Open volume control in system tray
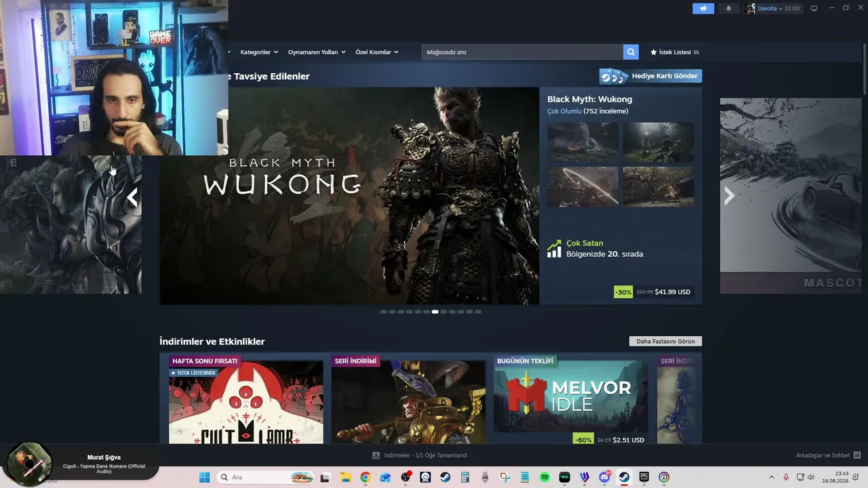The image size is (868, 488). coord(810,477)
